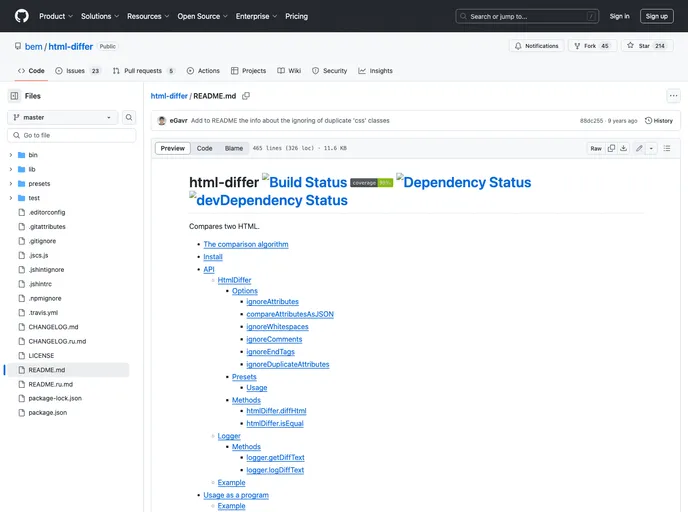Select the Preview file view
This screenshot has width=688, height=512.
point(172,148)
